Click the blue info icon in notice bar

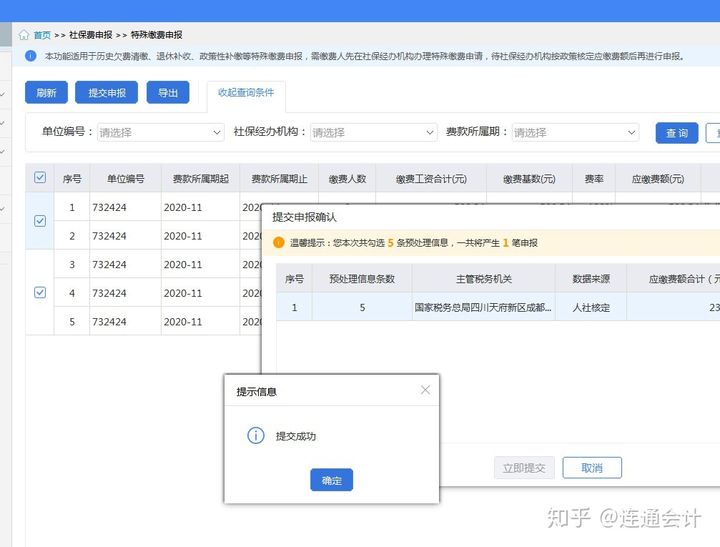31,56
